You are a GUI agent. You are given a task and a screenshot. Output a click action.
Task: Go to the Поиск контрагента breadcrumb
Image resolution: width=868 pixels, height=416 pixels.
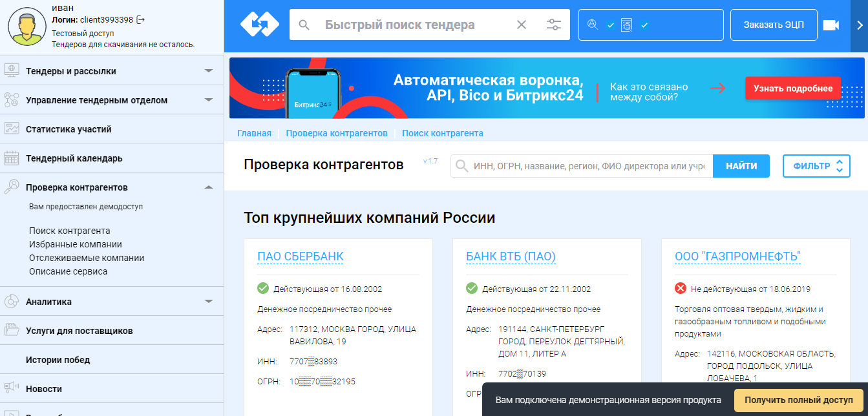pyautogui.click(x=443, y=133)
